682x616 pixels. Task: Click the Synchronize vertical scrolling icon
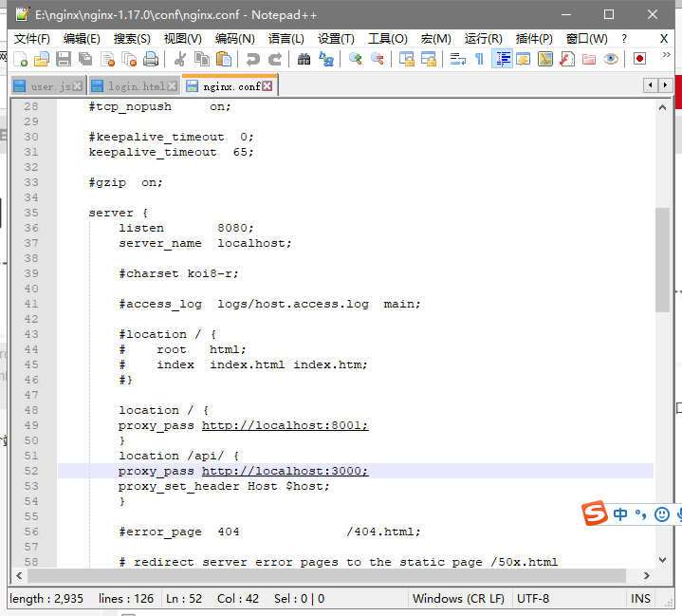click(407, 59)
